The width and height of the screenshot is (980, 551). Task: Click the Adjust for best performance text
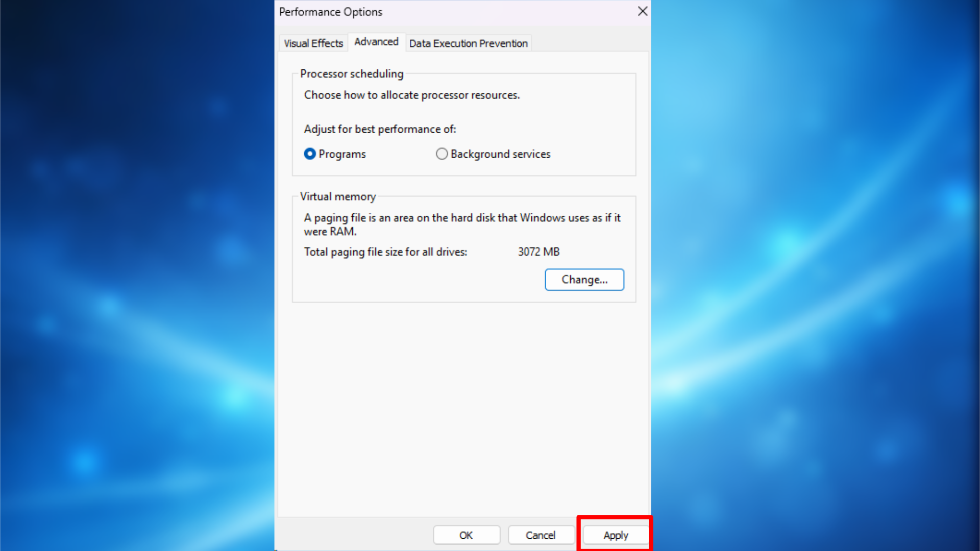tap(380, 129)
